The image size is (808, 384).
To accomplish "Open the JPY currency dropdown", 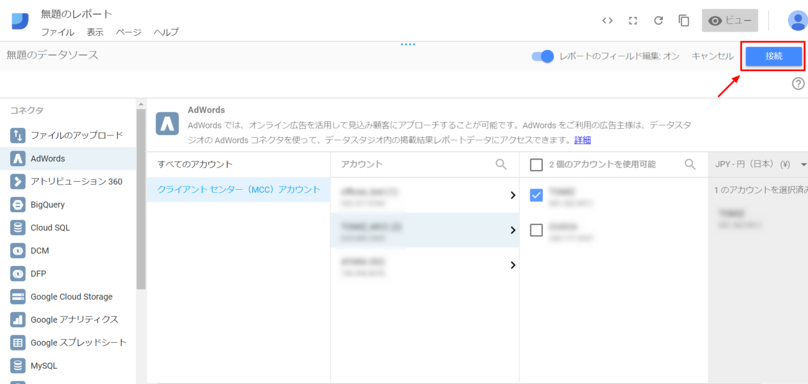I will click(760, 164).
